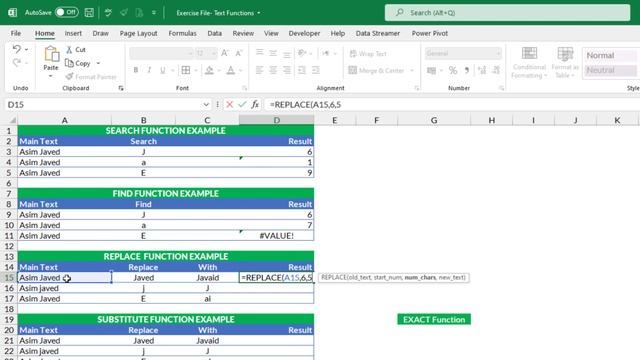Screen dimensions: 640x360
Task: Select column G header
Action: [434, 120]
